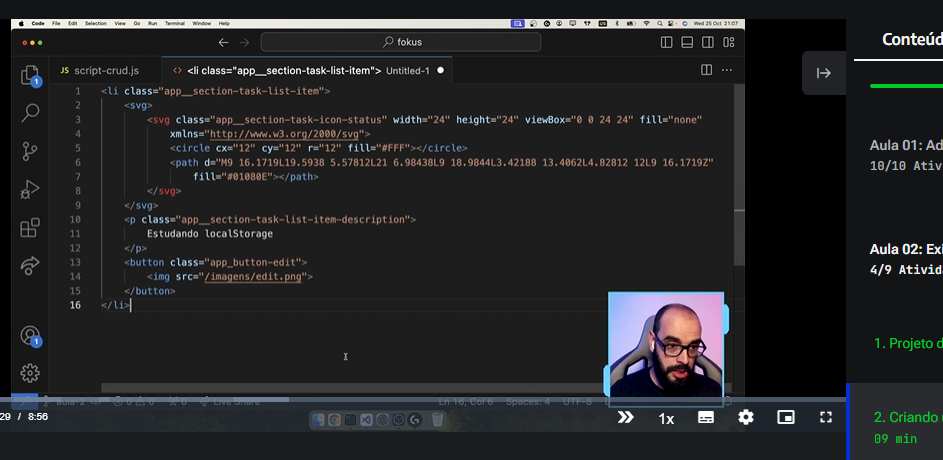Open the Code menu in the menu bar
This screenshot has height=460, width=943.
pos(38,23)
